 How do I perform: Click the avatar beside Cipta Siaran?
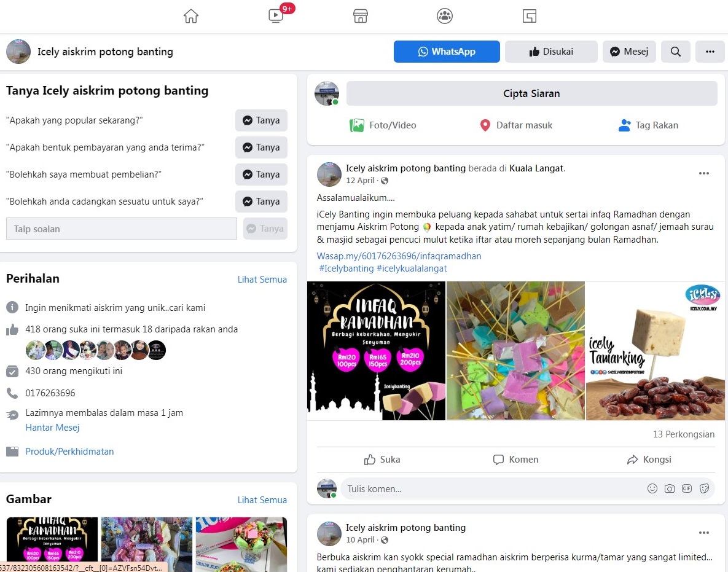(x=327, y=93)
